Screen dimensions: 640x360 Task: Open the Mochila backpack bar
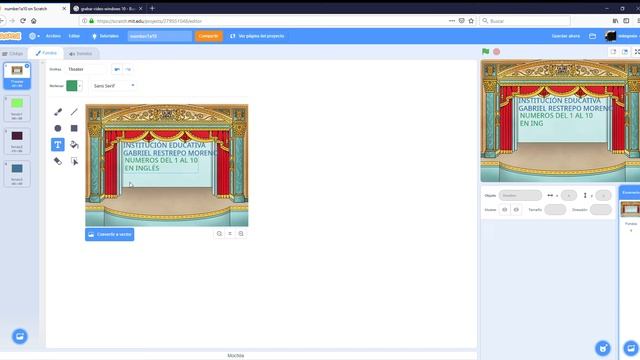(x=236, y=356)
